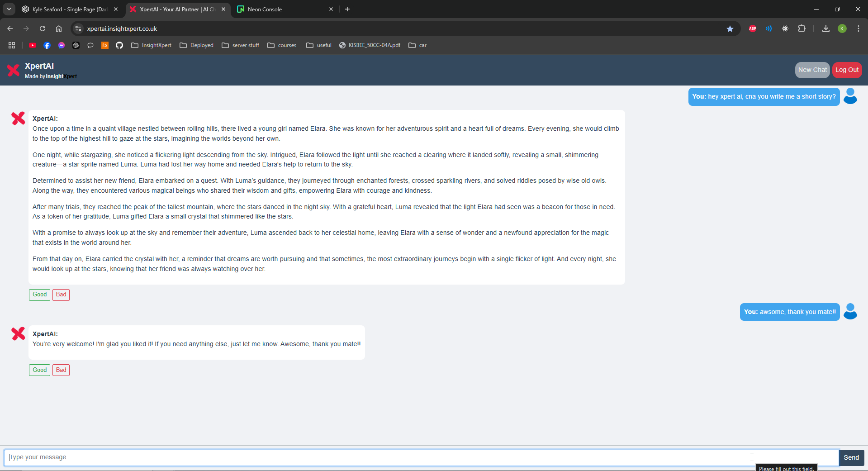
Task: Click the message input field
Action: click(x=421, y=457)
